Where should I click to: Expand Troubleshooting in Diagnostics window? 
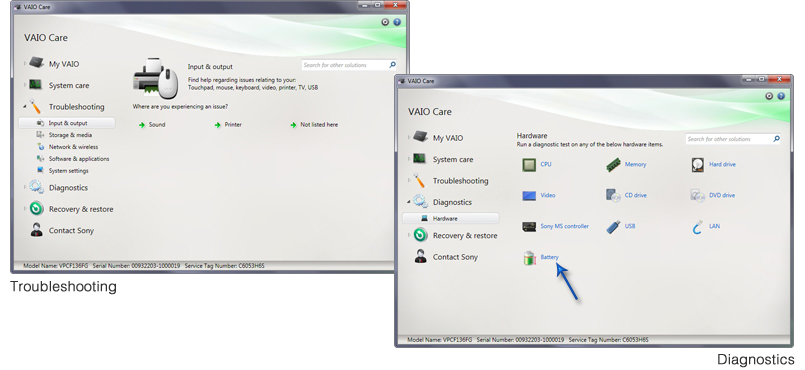coord(409,180)
